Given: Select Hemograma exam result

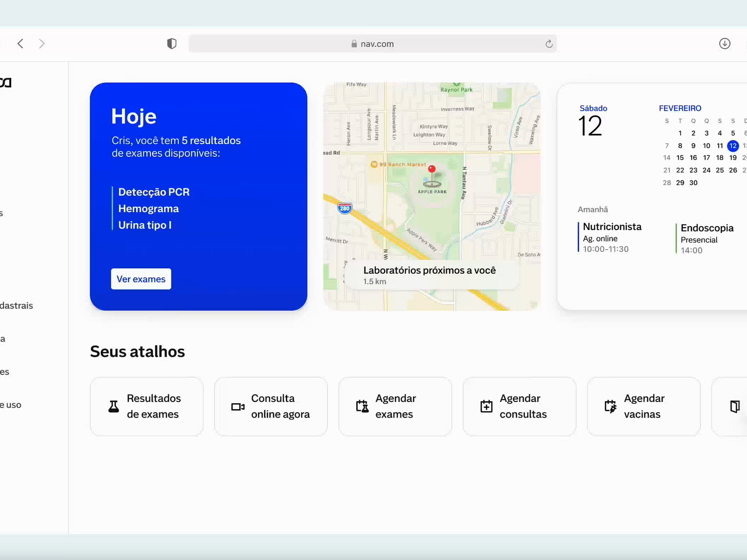Looking at the screenshot, I should [148, 209].
